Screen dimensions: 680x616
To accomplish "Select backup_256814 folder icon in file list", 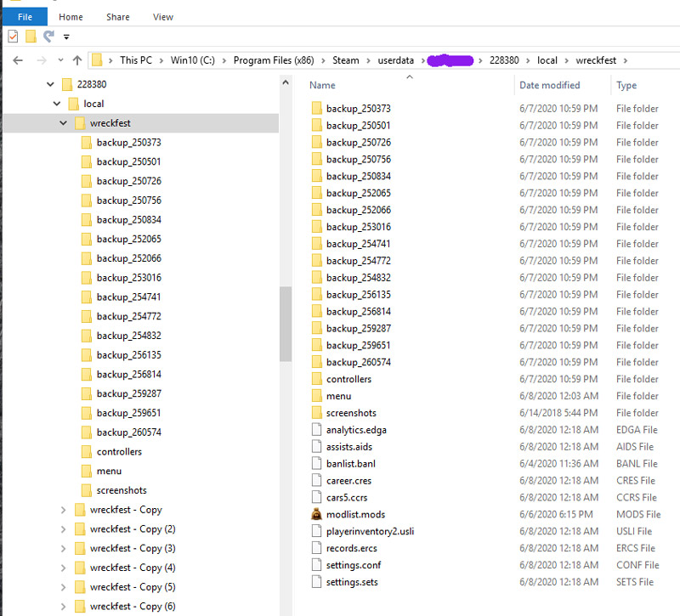I will tap(316, 311).
